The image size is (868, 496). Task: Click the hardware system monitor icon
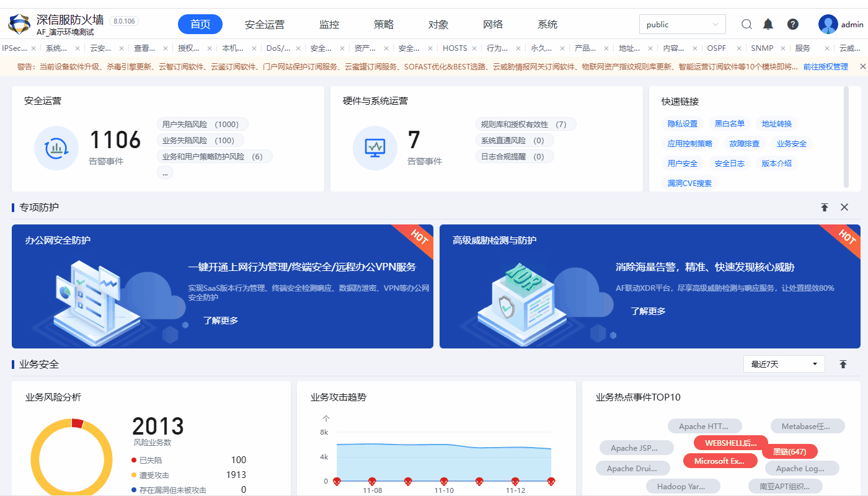pos(374,148)
